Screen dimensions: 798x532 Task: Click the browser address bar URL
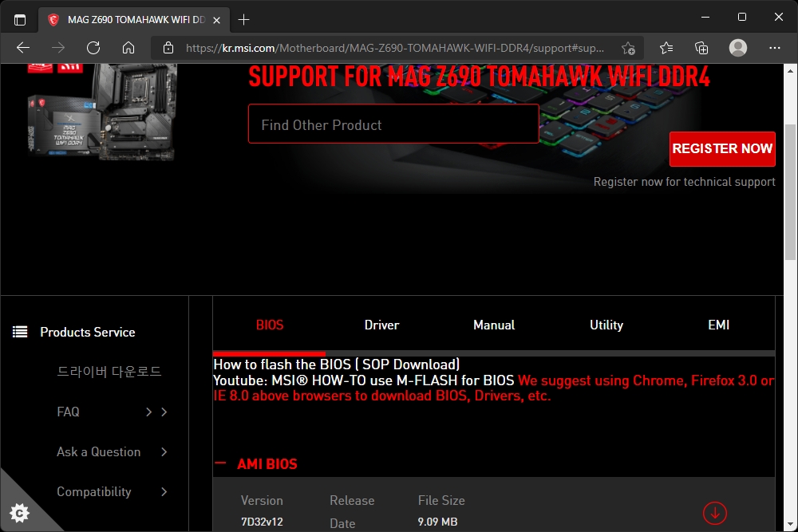(x=395, y=49)
